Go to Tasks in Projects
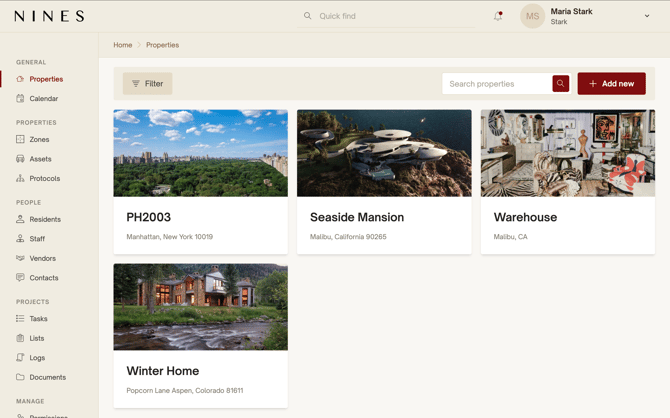670x418 pixels. [38, 319]
